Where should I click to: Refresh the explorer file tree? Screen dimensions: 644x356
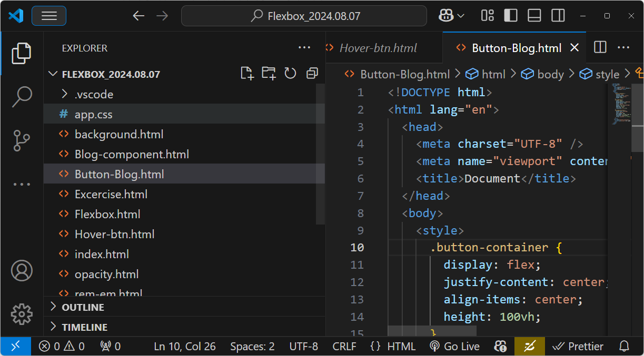(x=291, y=74)
